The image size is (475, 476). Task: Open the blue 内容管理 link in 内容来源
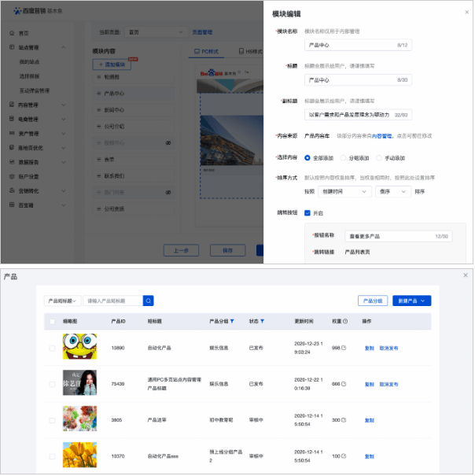382,136
